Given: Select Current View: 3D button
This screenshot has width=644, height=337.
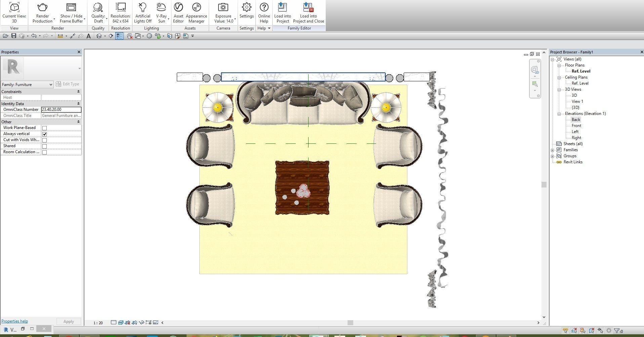Looking at the screenshot, I should (14, 13).
